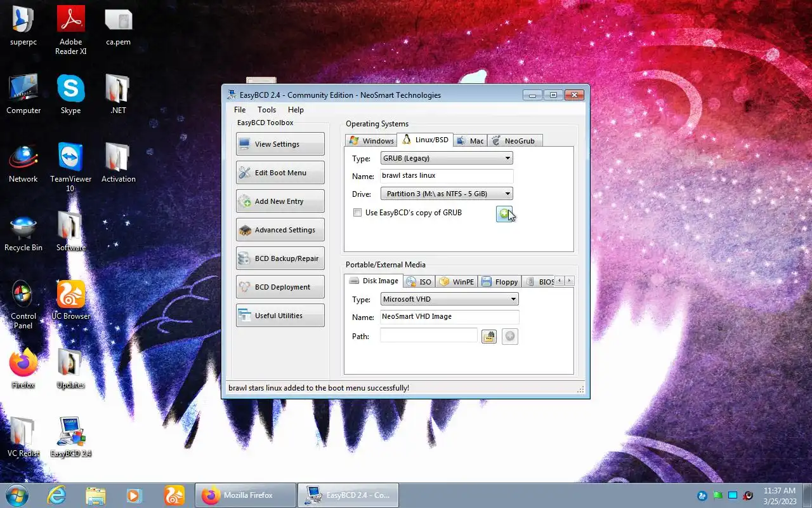Open the media player taskbar icon

click(x=134, y=495)
